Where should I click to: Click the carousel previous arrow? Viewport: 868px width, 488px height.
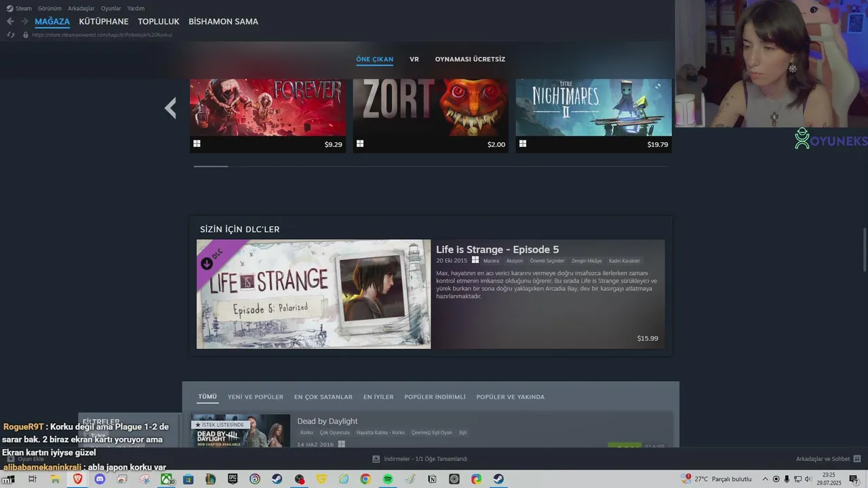pyautogui.click(x=171, y=108)
